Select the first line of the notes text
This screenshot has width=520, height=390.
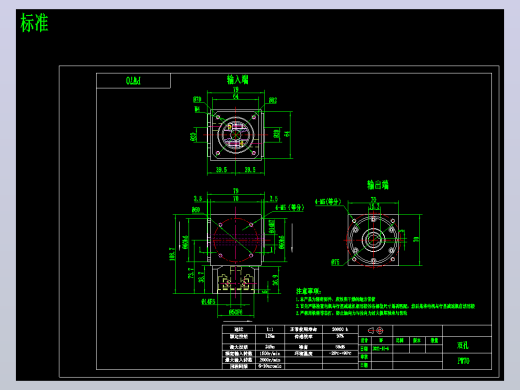click(x=336, y=299)
